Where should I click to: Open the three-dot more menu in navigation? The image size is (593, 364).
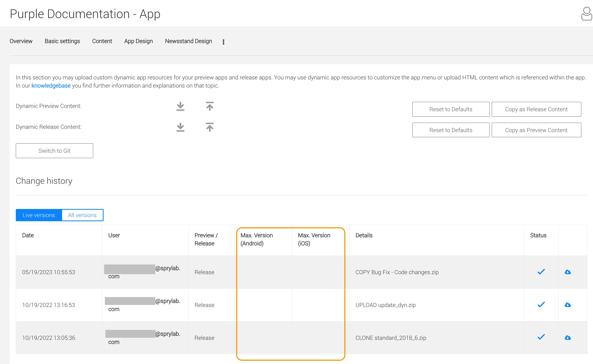tap(223, 42)
